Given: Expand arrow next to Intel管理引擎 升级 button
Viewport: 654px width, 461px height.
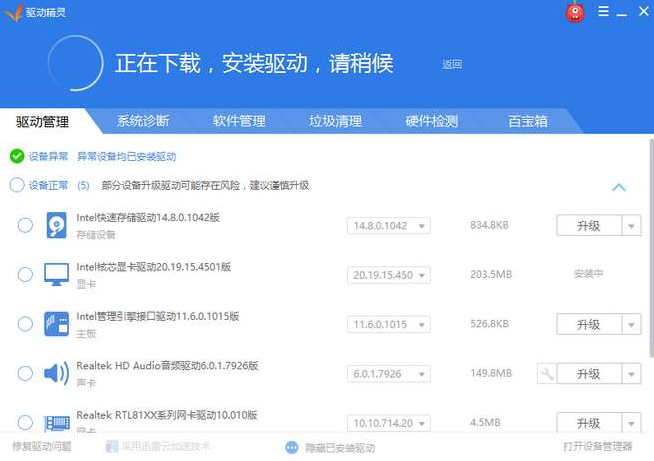Looking at the screenshot, I should coord(630,325).
